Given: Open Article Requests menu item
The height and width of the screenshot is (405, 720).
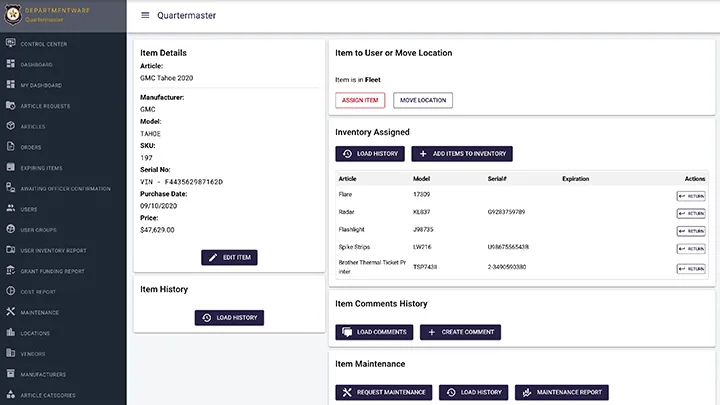Looking at the screenshot, I should (45, 106).
